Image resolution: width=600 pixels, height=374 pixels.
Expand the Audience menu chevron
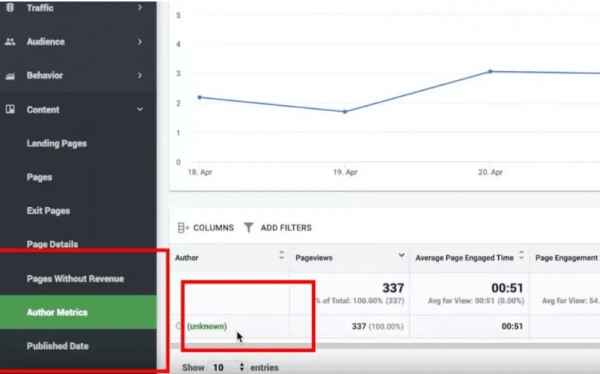point(140,41)
